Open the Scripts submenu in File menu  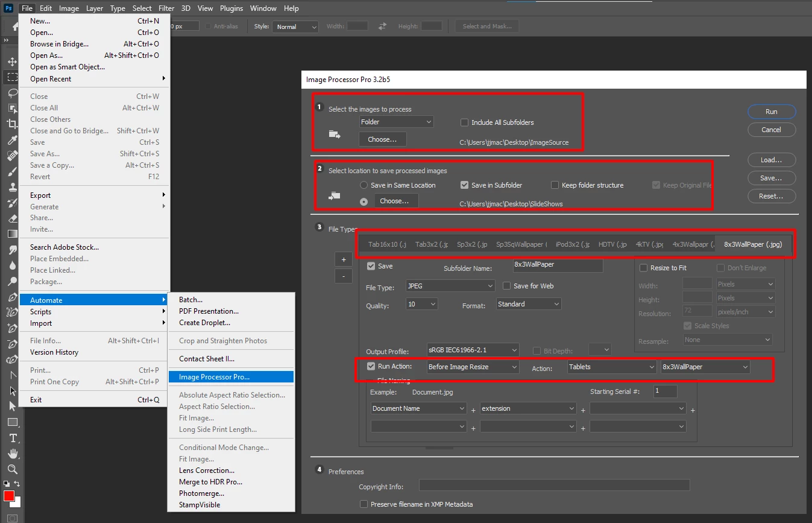[95, 312]
